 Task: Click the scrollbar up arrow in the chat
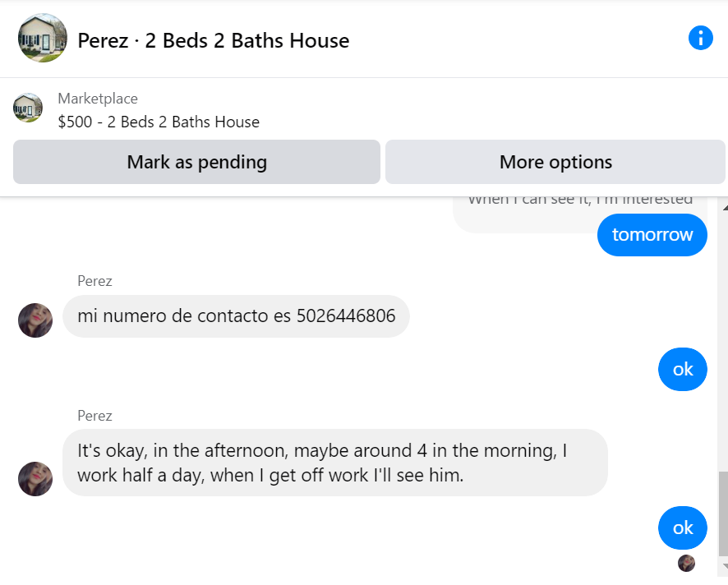click(x=722, y=205)
